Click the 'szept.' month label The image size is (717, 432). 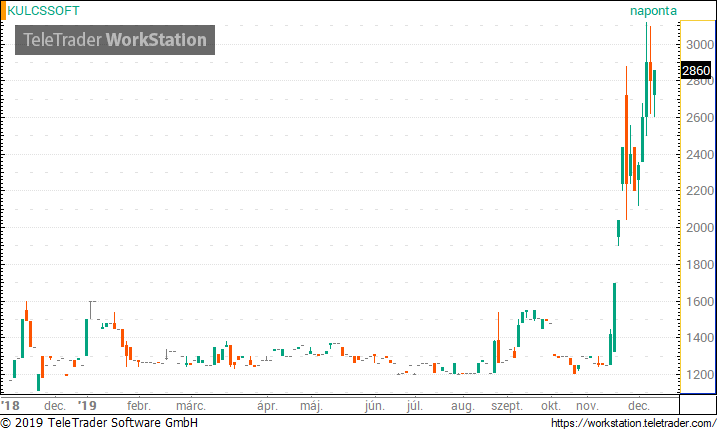tap(507, 406)
